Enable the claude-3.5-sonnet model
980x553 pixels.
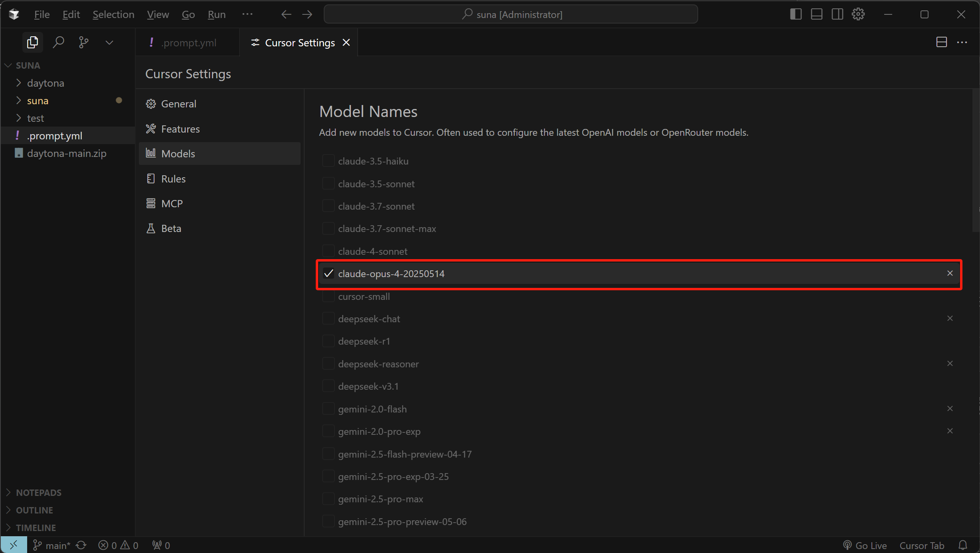coord(328,184)
